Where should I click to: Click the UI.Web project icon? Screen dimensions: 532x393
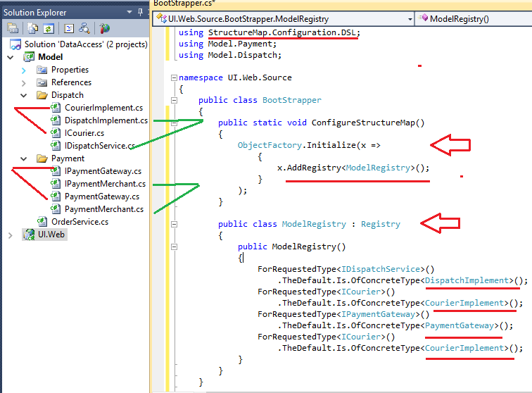[29, 235]
